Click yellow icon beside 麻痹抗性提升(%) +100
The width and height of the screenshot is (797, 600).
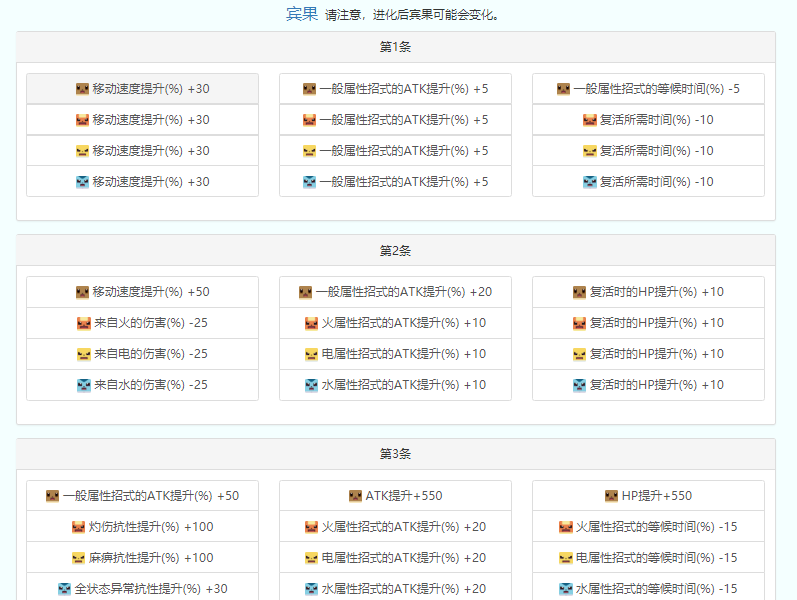pyautogui.click(x=79, y=558)
